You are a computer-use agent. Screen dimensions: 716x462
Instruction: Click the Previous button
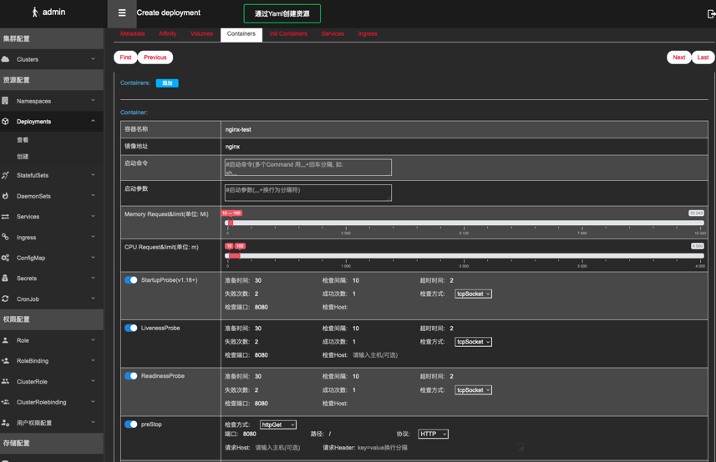click(x=155, y=58)
